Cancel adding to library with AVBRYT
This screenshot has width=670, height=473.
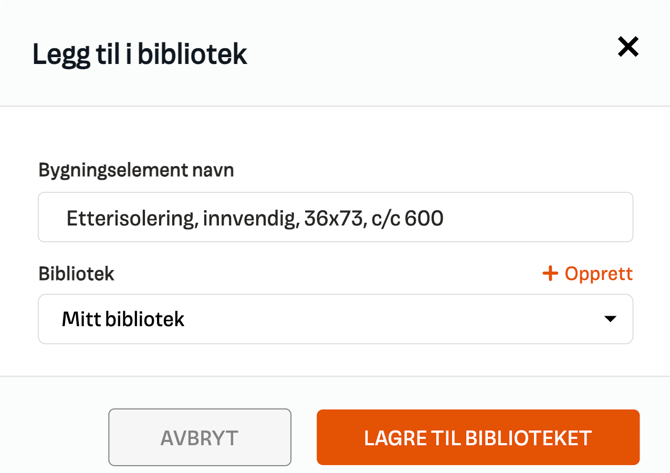pos(199,437)
